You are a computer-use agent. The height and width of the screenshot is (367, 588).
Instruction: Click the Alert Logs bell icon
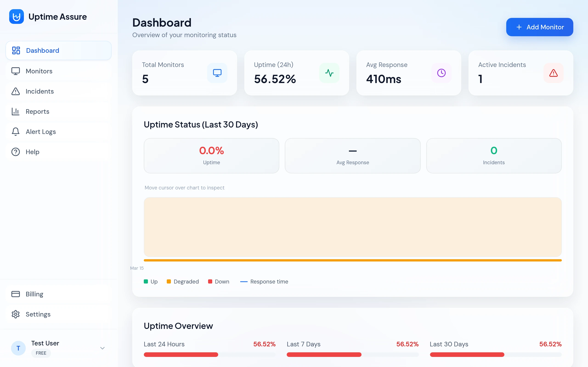point(15,132)
